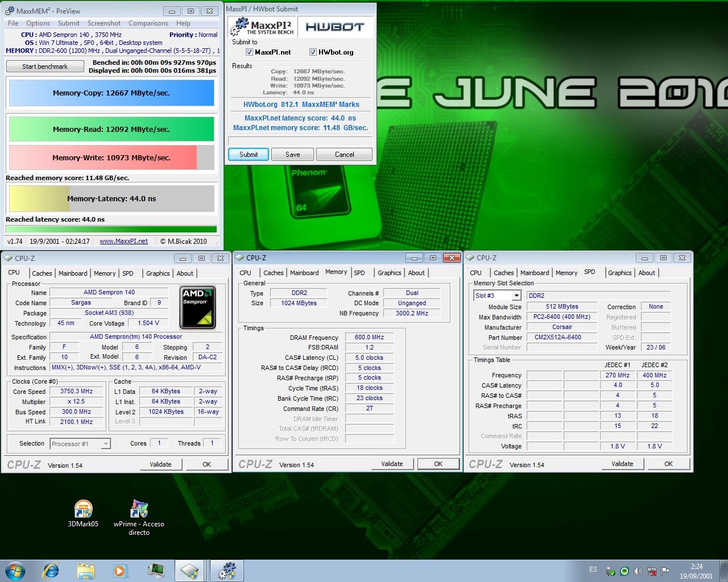This screenshot has width=728, height=582.
Task: Open Windows Explorer folder taskbar icon
Action: pyautogui.click(x=86, y=571)
